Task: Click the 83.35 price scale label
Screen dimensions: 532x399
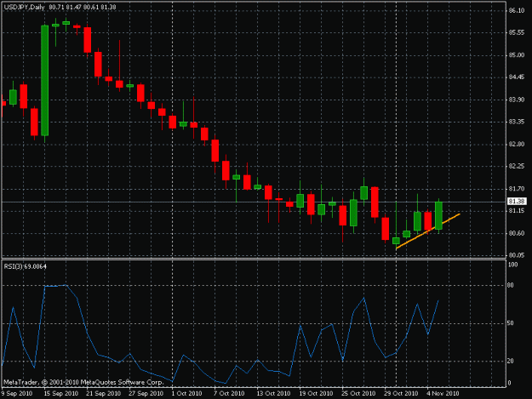Action: click(x=517, y=122)
